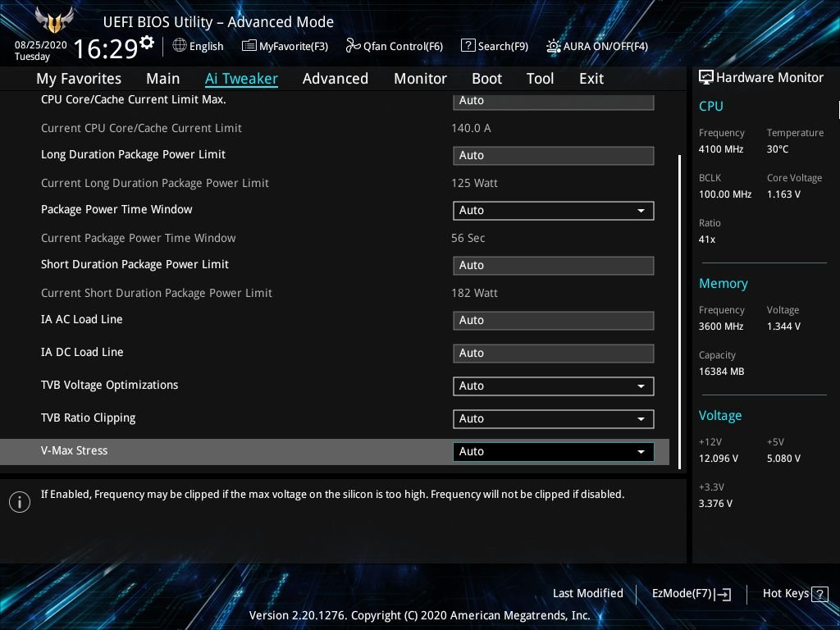Click the memory voltage 1.344 V reading
The image size is (840, 630).
783,326
